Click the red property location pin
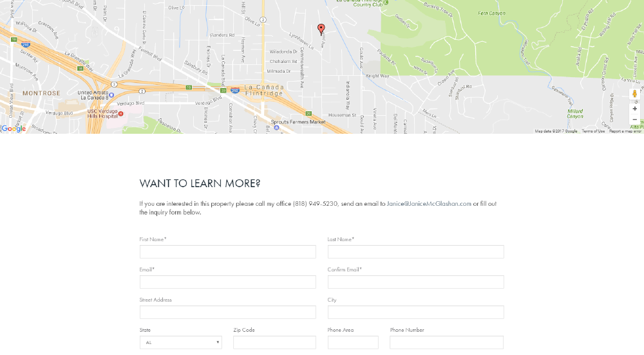Viewport: 644px width, 355px height. pos(321,29)
